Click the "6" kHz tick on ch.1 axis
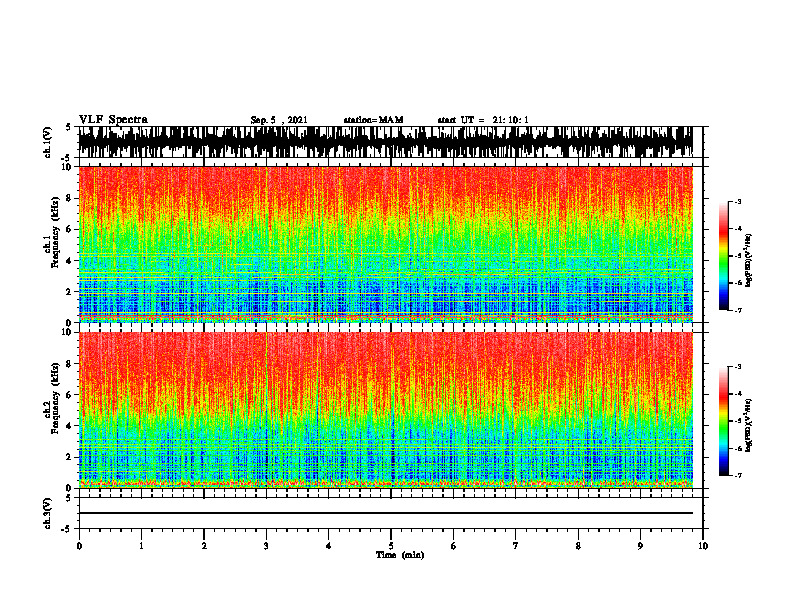The width and height of the screenshot is (792, 612). pyautogui.click(x=69, y=229)
